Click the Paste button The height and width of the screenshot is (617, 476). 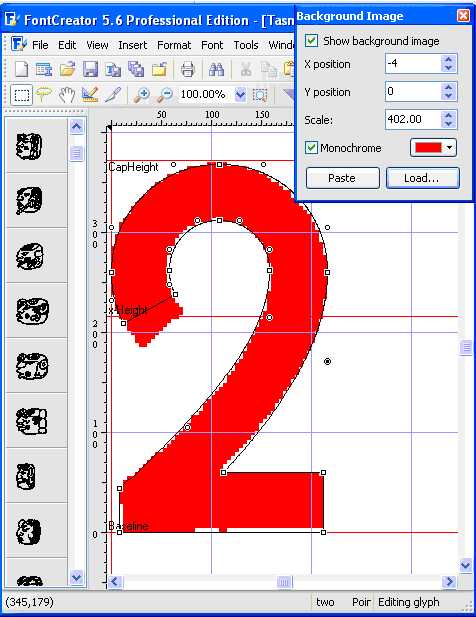[342, 178]
